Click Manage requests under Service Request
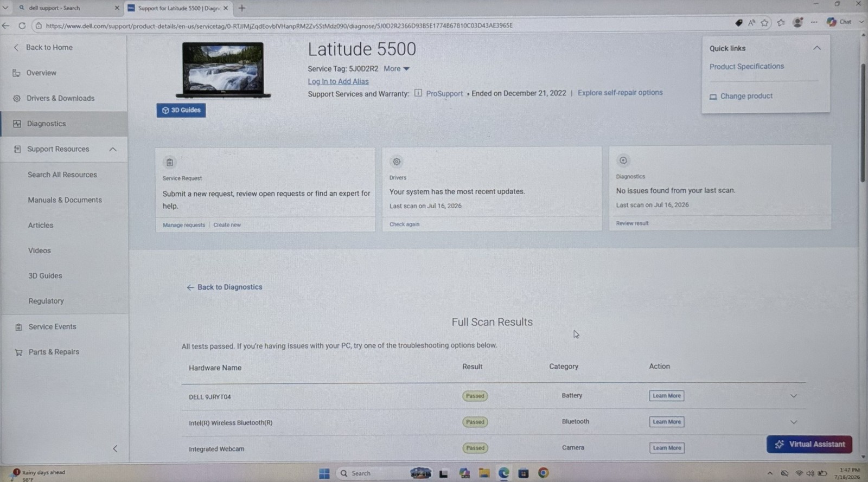 pyautogui.click(x=184, y=225)
